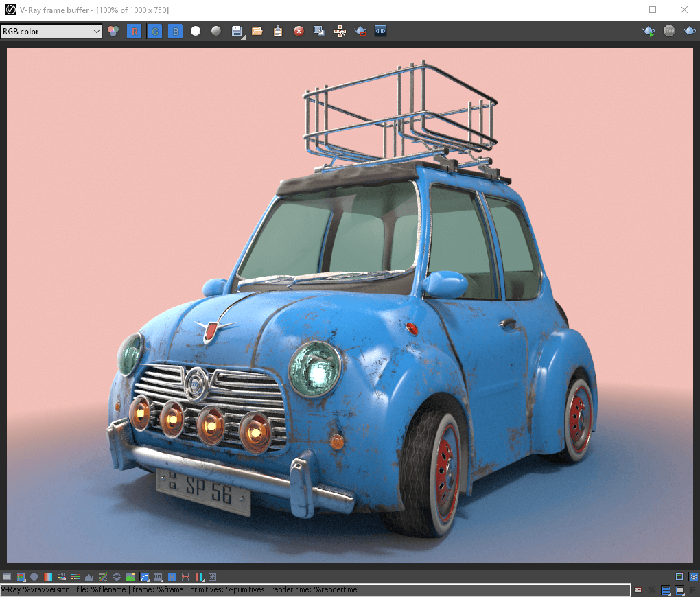This screenshot has width=700, height=597.
Task: Save the rendered image to disk
Action: coord(236,31)
